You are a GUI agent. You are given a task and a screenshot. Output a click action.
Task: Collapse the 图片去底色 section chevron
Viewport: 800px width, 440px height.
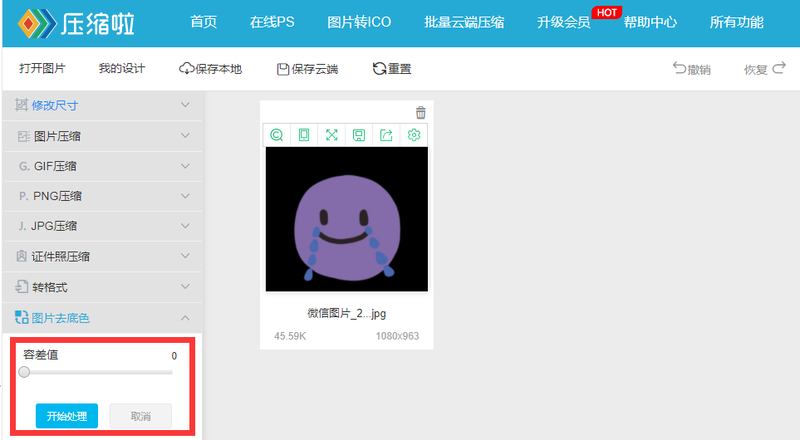185,318
